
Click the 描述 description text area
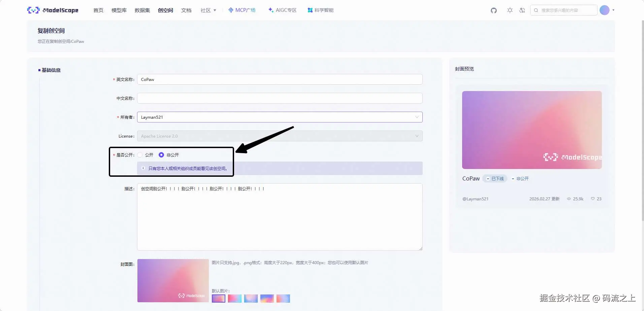pos(280,217)
